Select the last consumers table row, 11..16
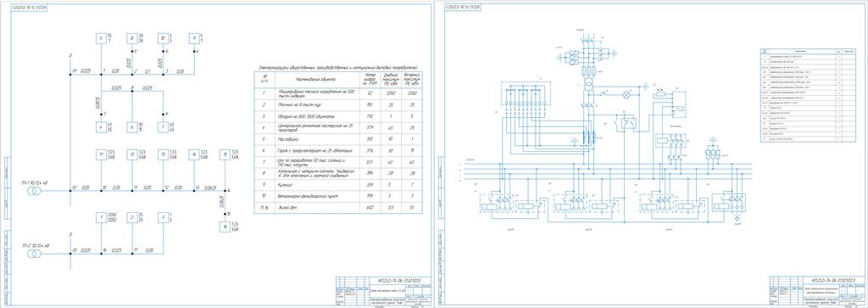 pyautogui.click(x=342, y=207)
